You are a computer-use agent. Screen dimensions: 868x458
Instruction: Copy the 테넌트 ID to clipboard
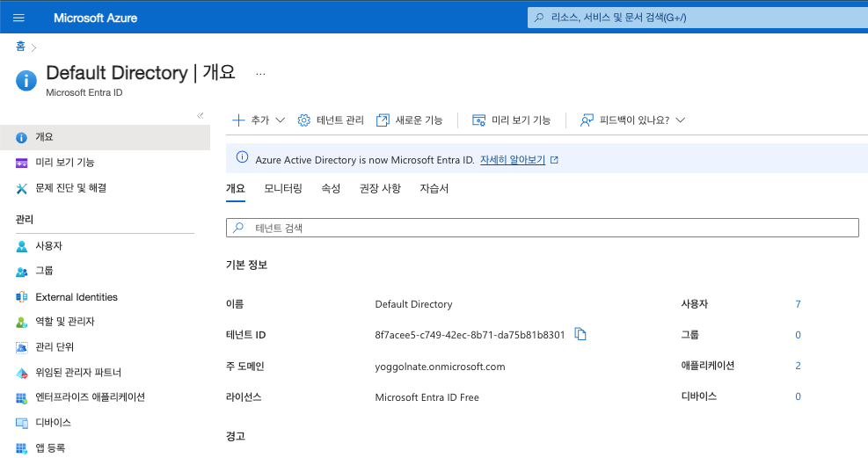pos(580,334)
